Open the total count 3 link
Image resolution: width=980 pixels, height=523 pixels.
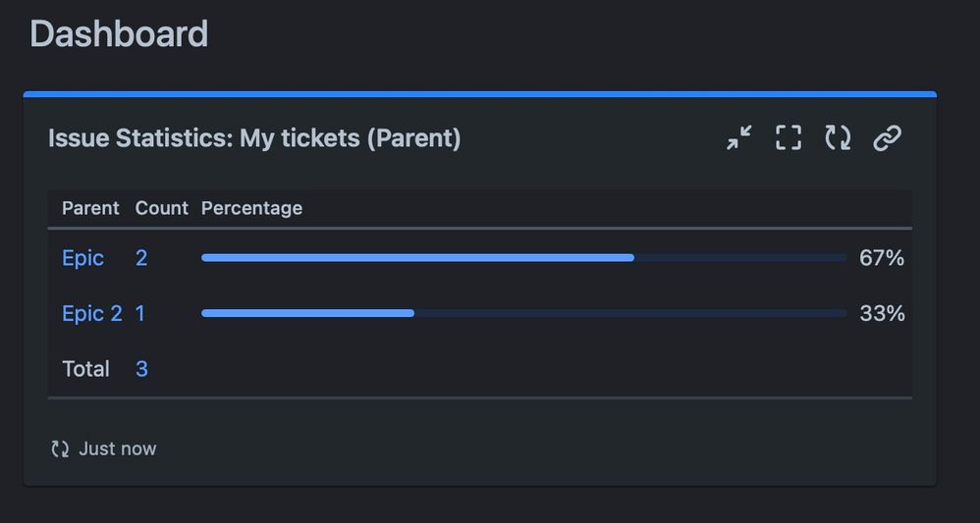[141, 369]
